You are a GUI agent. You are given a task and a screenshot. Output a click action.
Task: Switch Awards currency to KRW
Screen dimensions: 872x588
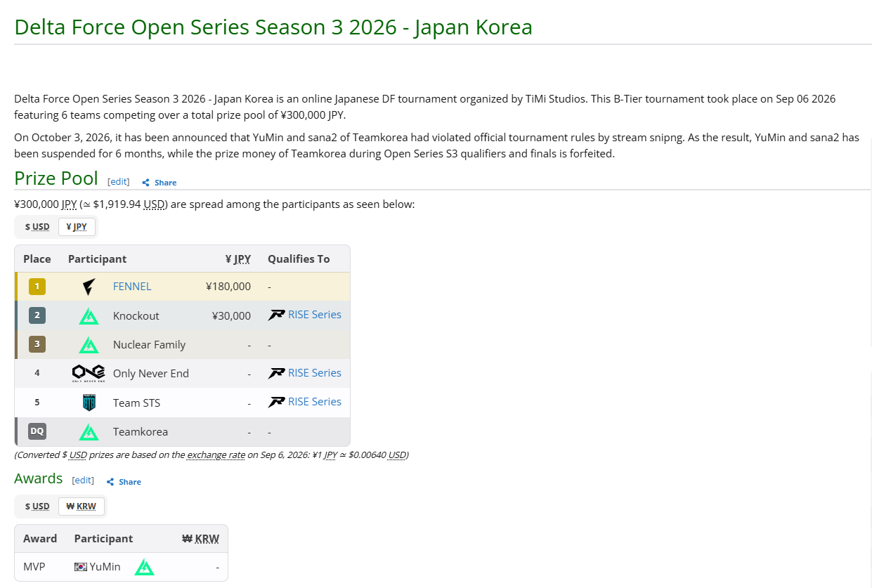[x=82, y=507]
